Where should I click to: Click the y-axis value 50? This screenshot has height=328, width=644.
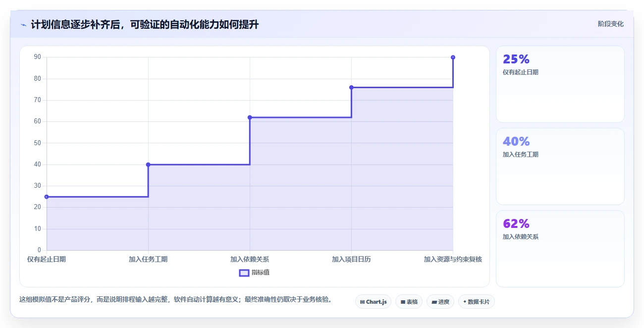(x=38, y=143)
